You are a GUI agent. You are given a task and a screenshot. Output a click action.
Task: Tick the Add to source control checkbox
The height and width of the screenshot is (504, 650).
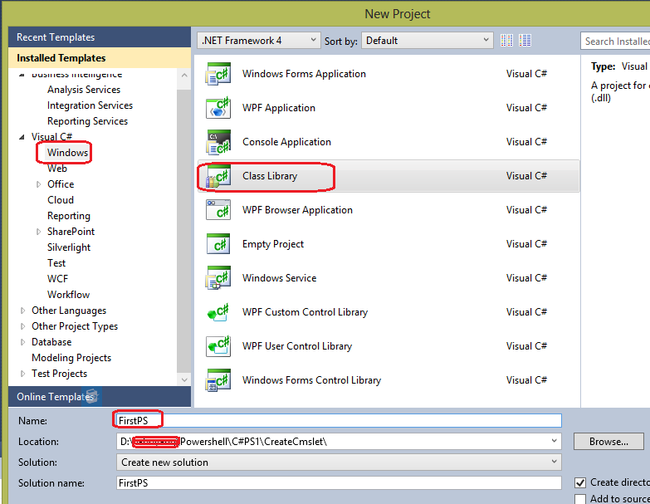[x=580, y=499]
